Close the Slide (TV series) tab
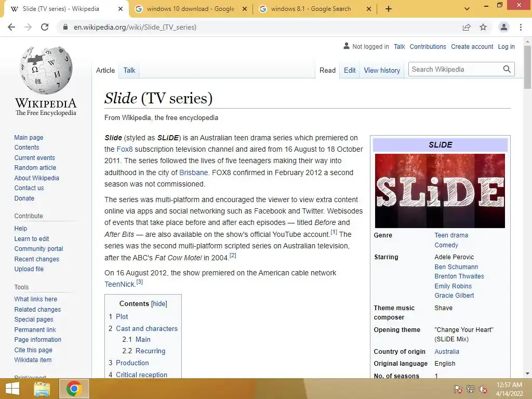Viewport: 532px width, 399px height. (x=121, y=9)
